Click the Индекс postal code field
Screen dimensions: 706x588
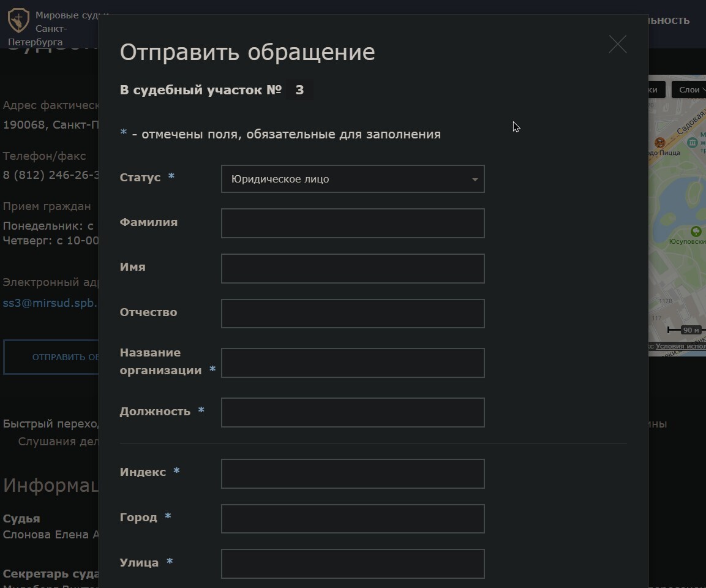click(x=353, y=473)
